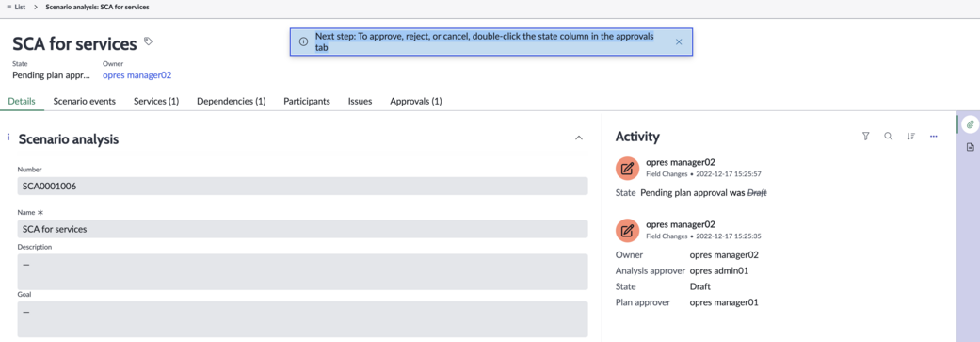Click the drag handle next to Scenario analysis

pos(8,137)
